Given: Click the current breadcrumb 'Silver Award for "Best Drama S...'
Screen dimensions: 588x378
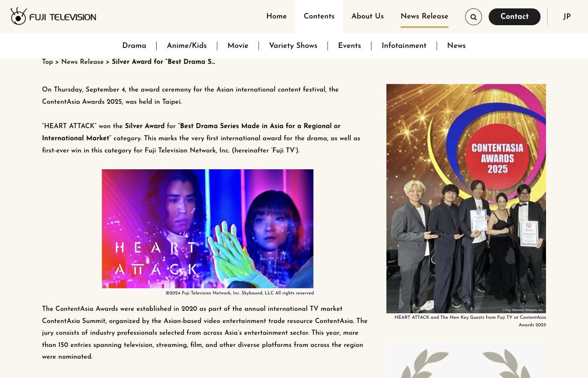Looking at the screenshot, I should (163, 62).
